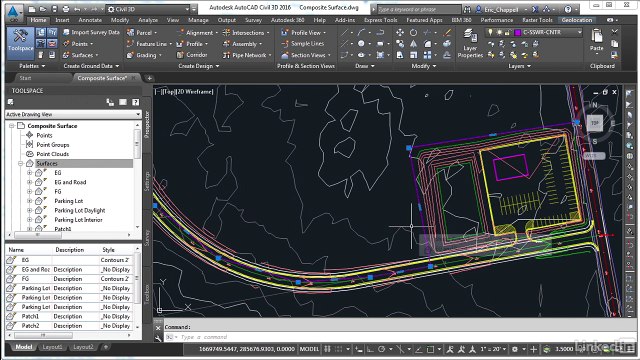The image size is (640, 360).
Task: Toggle drawing grid display in status bar
Action: 327,349
